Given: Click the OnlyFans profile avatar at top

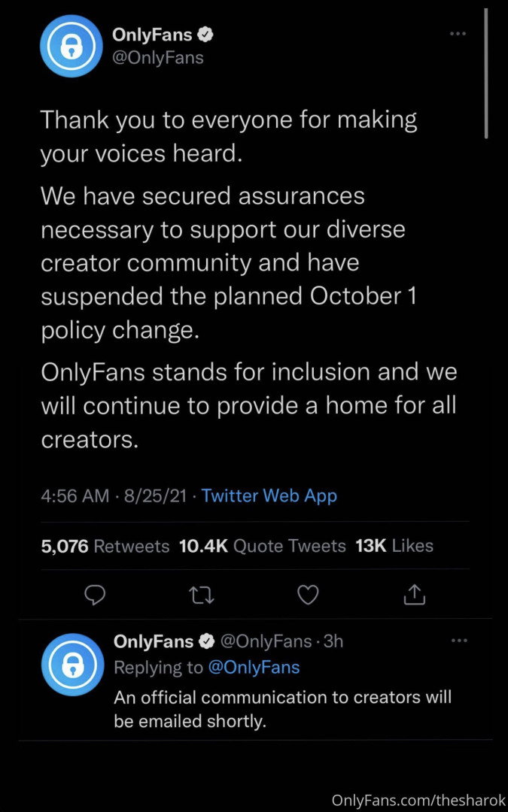Looking at the screenshot, I should pyautogui.click(x=70, y=45).
